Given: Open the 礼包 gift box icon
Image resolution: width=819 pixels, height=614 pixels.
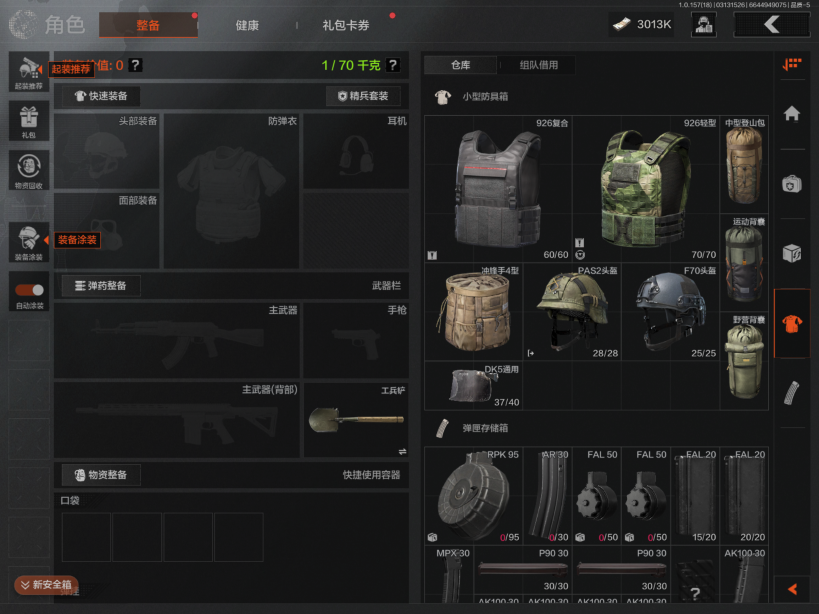Looking at the screenshot, I should point(29,121).
